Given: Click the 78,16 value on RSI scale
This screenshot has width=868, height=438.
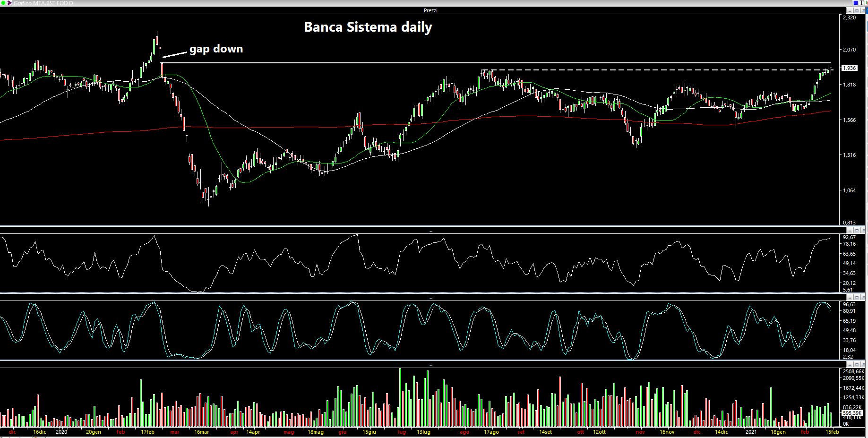Looking at the screenshot, I should (849, 244).
